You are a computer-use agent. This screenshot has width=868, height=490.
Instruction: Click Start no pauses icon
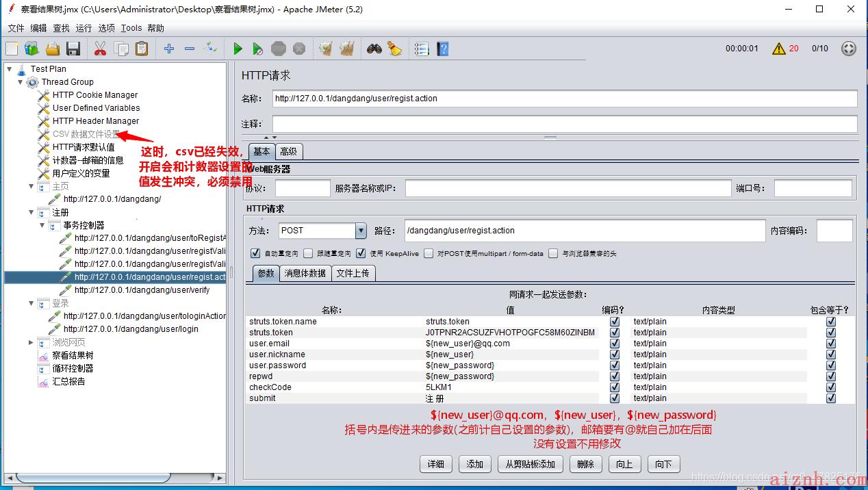coord(257,49)
